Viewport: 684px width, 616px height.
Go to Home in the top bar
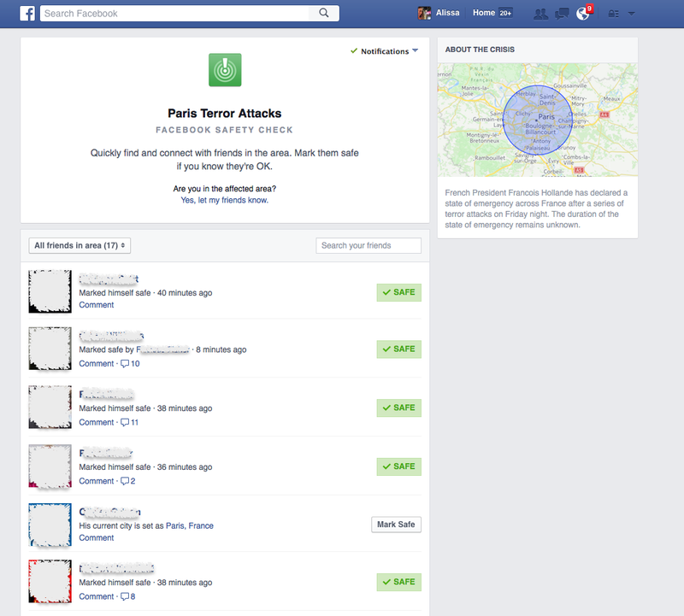484,13
